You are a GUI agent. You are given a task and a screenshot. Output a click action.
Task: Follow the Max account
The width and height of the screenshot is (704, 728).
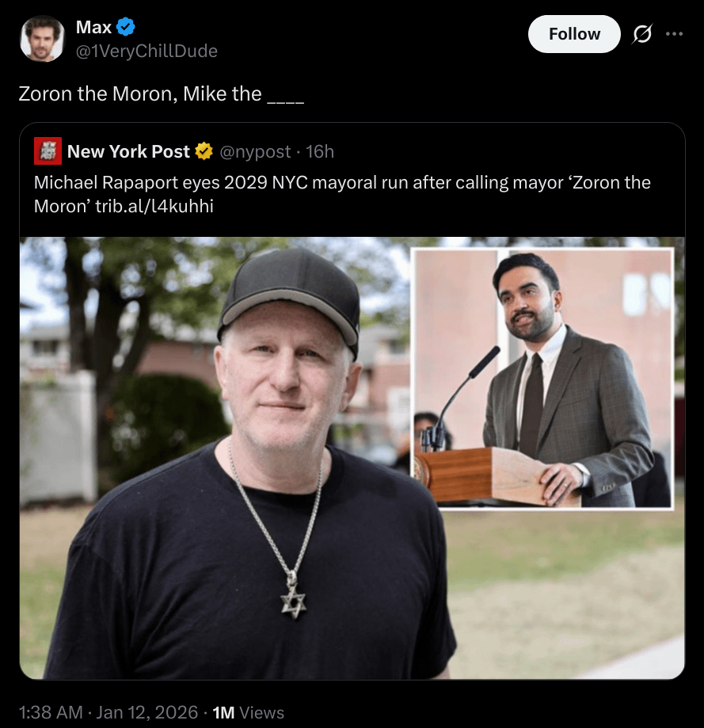click(x=574, y=34)
